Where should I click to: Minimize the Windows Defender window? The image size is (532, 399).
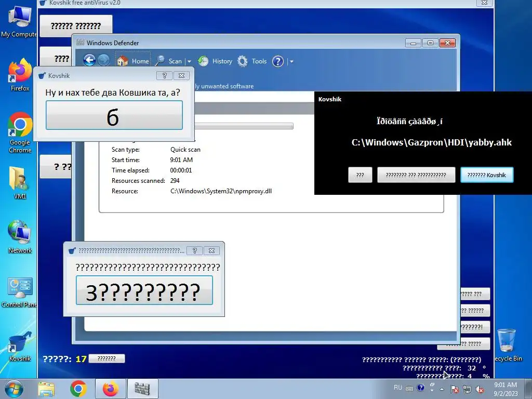pos(413,43)
